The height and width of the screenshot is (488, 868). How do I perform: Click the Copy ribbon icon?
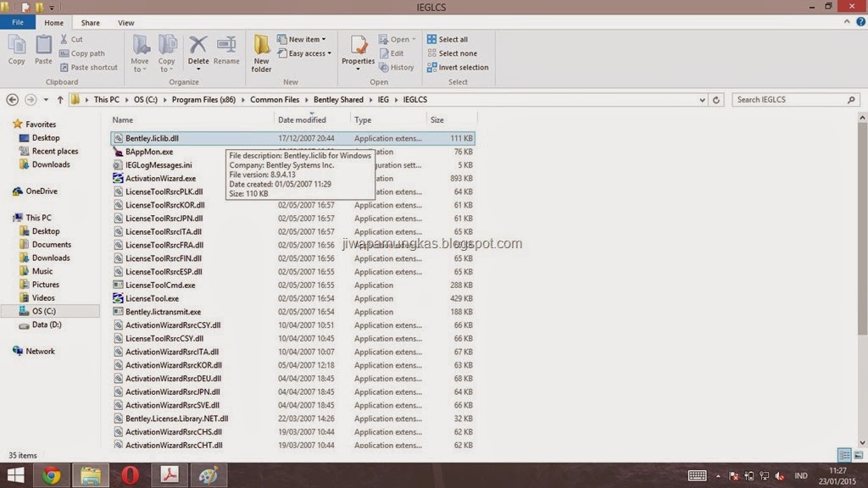coord(17,50)
